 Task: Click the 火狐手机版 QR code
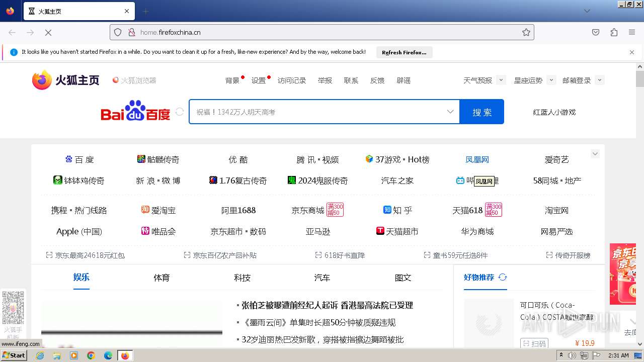coord(13,308)
